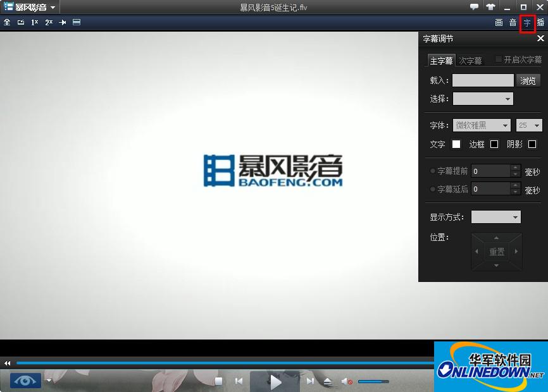The image size is (548, 392).
Task: Open the 选择 subtitle dropdown
Action: 483,99
